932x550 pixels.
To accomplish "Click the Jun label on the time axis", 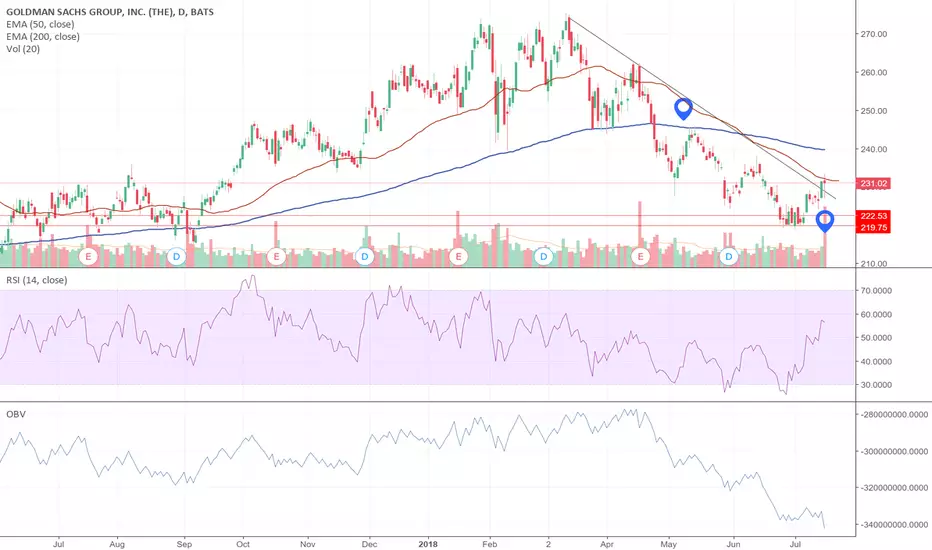I will pyautogui.click(x=733, y=544).
